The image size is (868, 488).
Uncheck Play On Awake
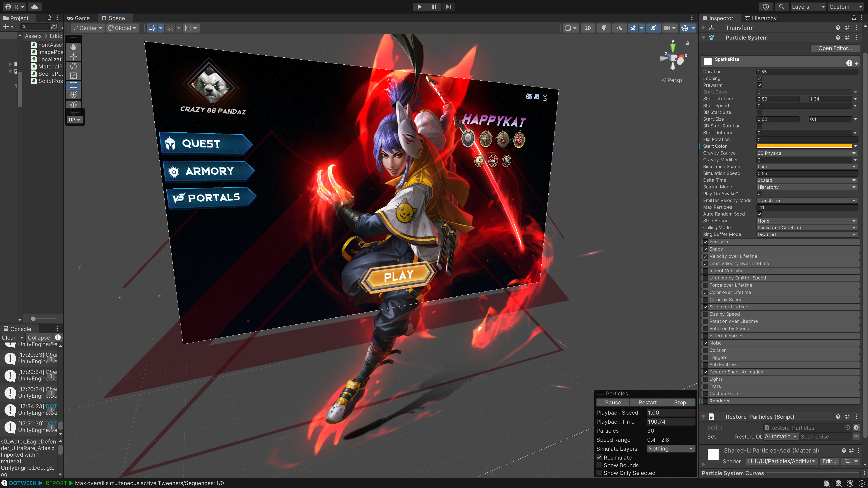759,194
